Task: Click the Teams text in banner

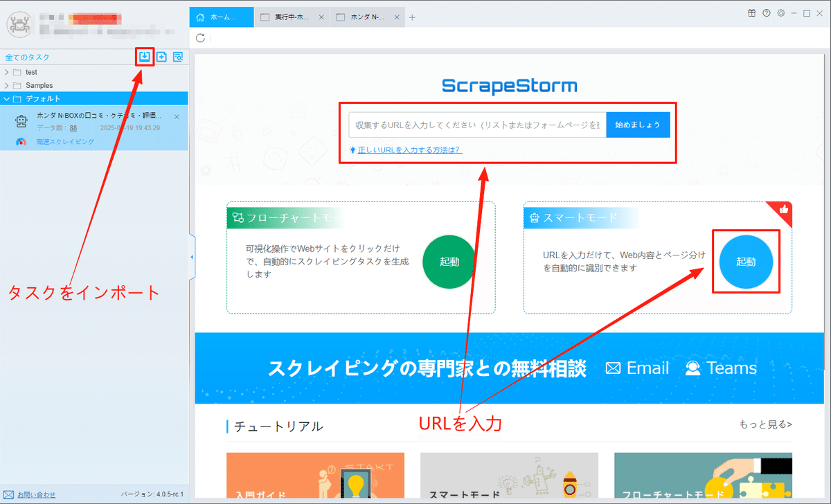Action: [731, 368]
